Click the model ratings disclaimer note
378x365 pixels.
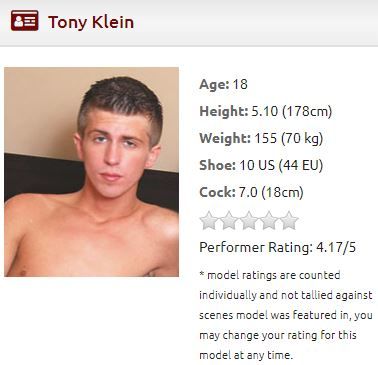tap(286, 315)
